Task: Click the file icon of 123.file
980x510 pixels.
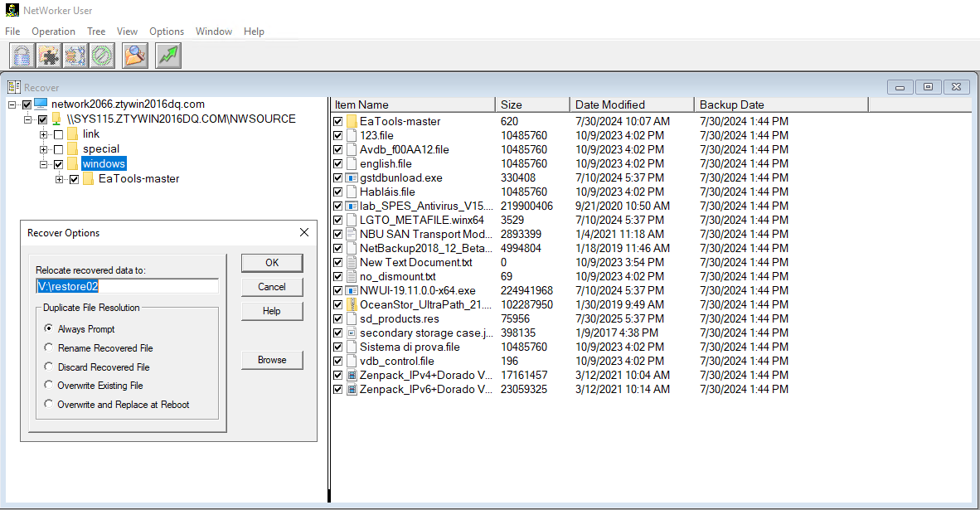Action: [352, 136]
